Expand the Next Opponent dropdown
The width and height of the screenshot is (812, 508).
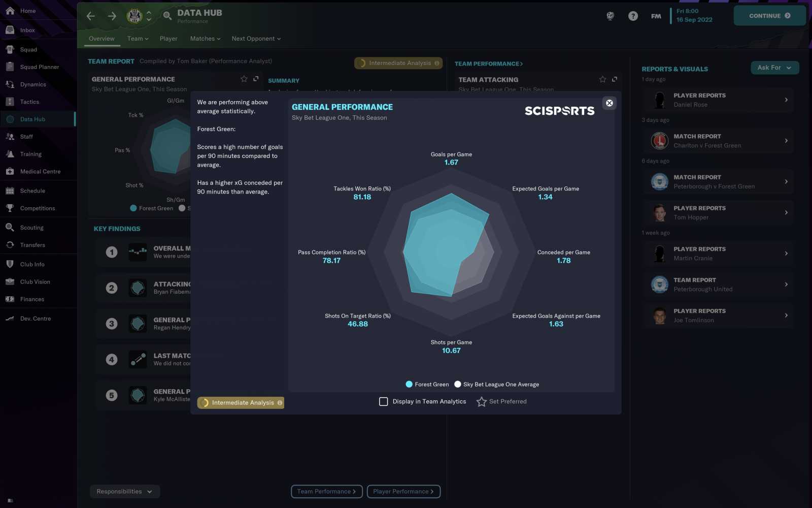(x=256, y=39)
